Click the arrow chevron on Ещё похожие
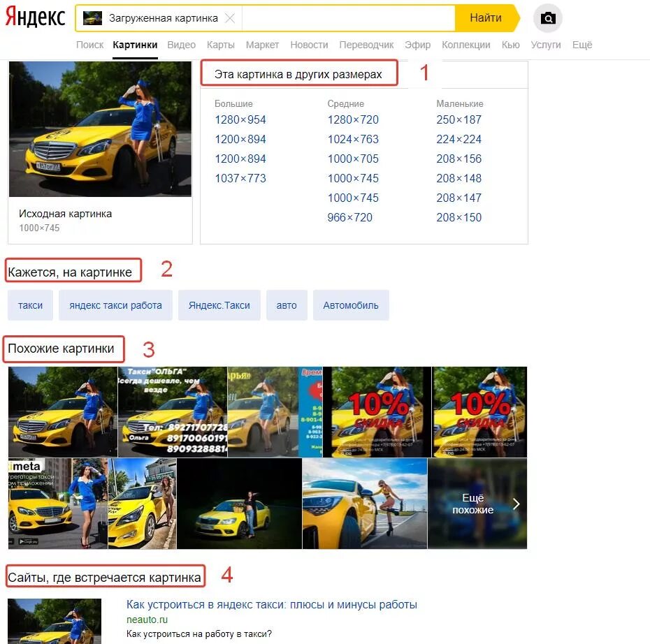 [x=516, y=504]
